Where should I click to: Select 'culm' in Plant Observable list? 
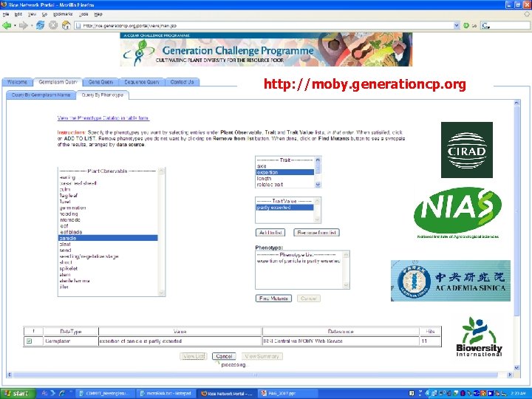click(x=108, y=189)
